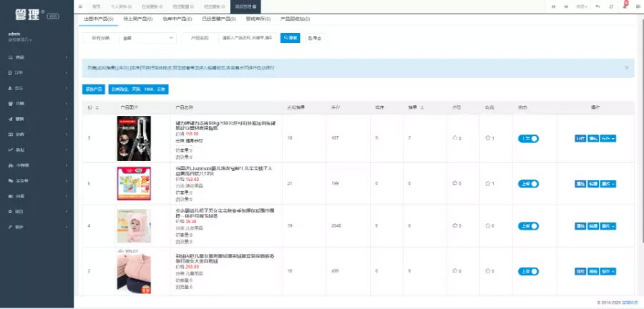Close the blue info notice banner

pos(627,67)
